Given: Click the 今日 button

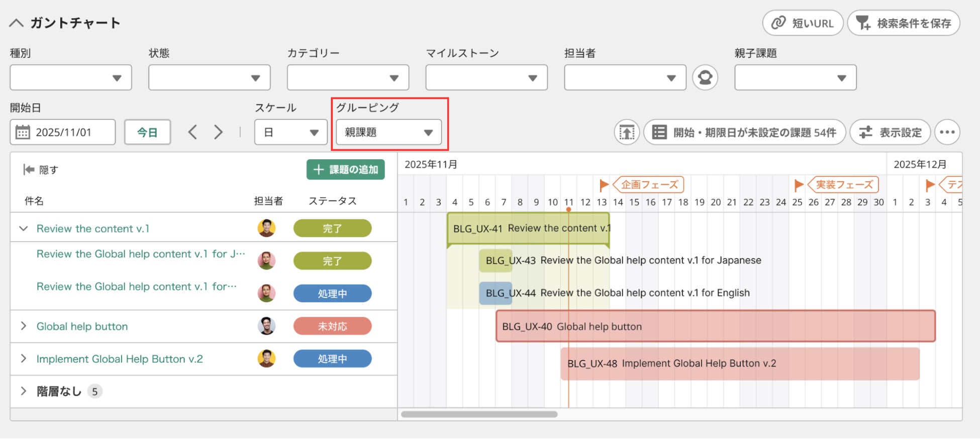Looking at the screenshot, I should tap(147, 132).
